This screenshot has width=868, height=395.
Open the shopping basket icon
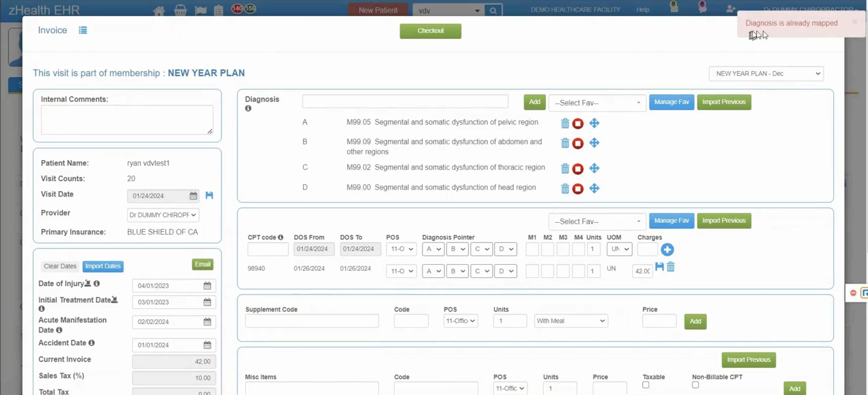point(180,11)
